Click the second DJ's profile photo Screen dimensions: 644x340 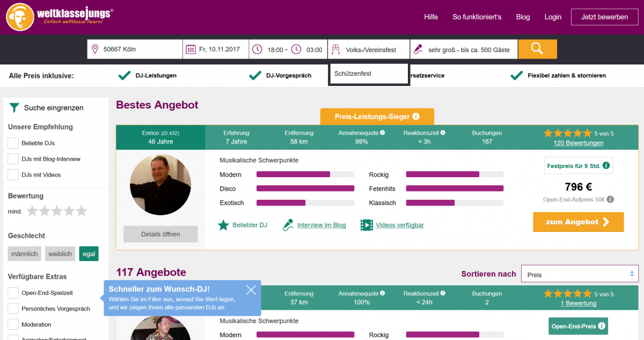click(160, 328)
